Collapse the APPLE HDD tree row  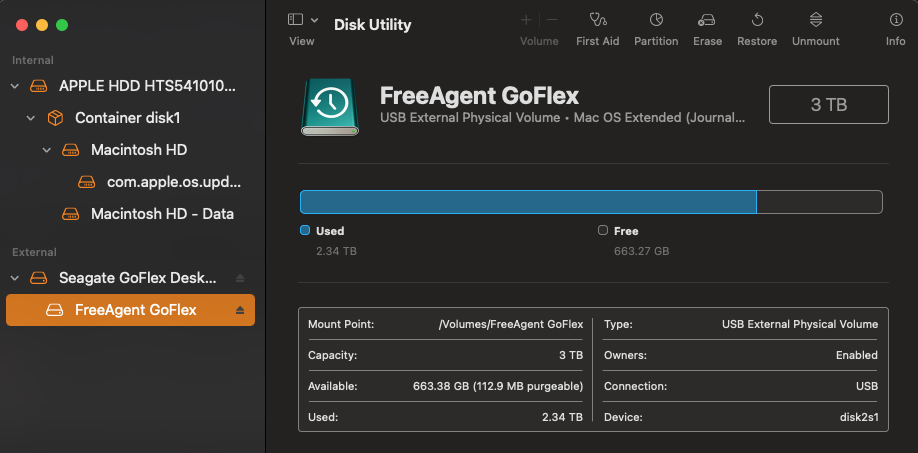point(15,87)
